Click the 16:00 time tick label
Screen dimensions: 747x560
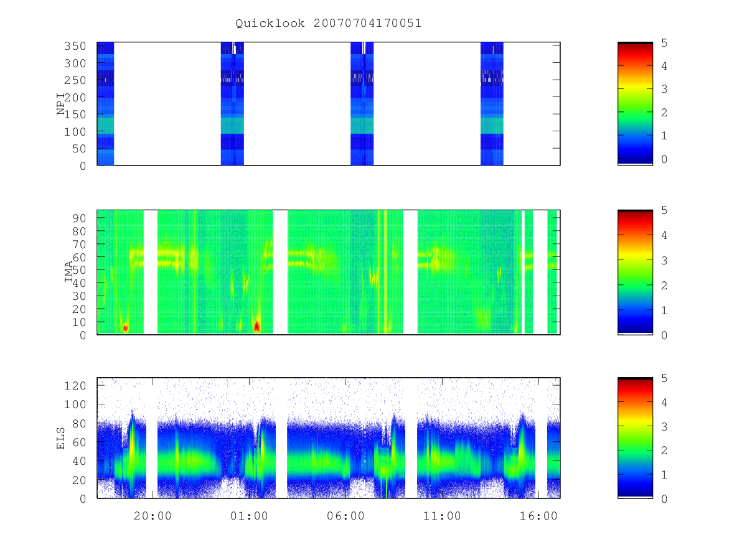click(538, 516)
